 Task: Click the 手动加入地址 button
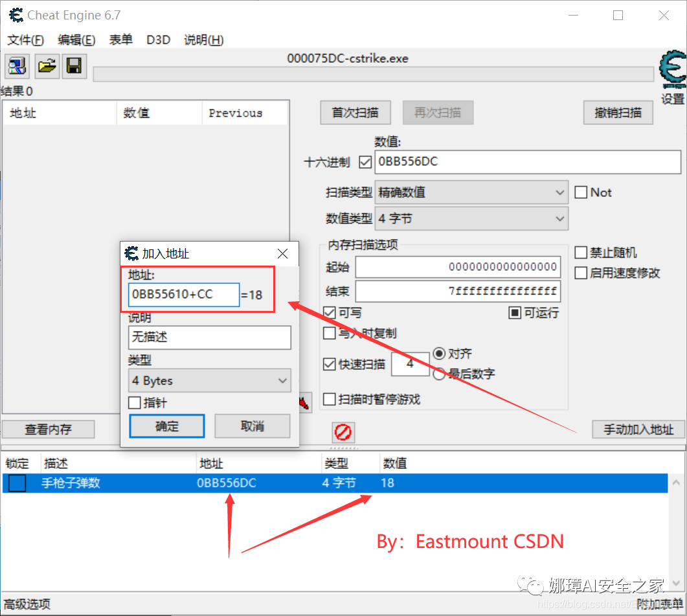point(638,429)
